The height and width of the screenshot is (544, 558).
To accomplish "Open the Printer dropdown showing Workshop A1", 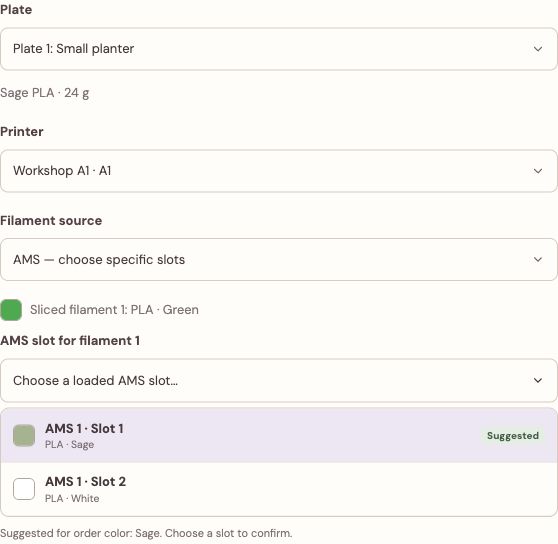I will click(279, 171).
